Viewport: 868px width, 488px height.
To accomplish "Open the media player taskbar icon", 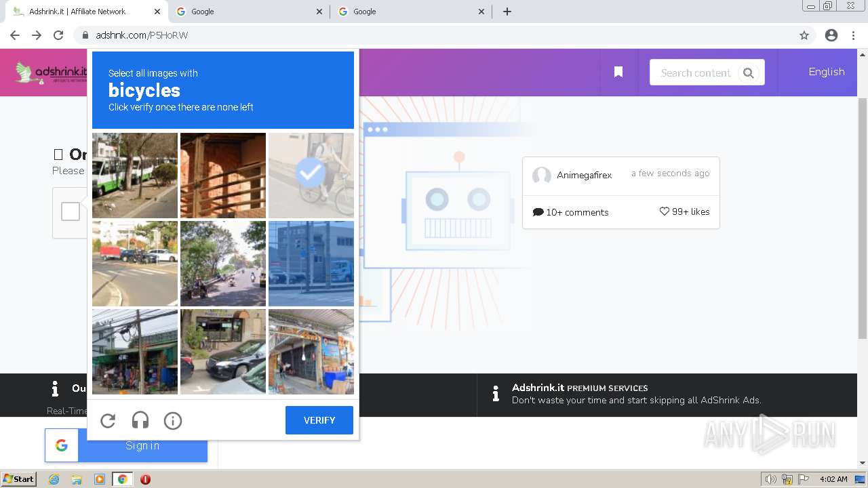I will click(100, 479).
